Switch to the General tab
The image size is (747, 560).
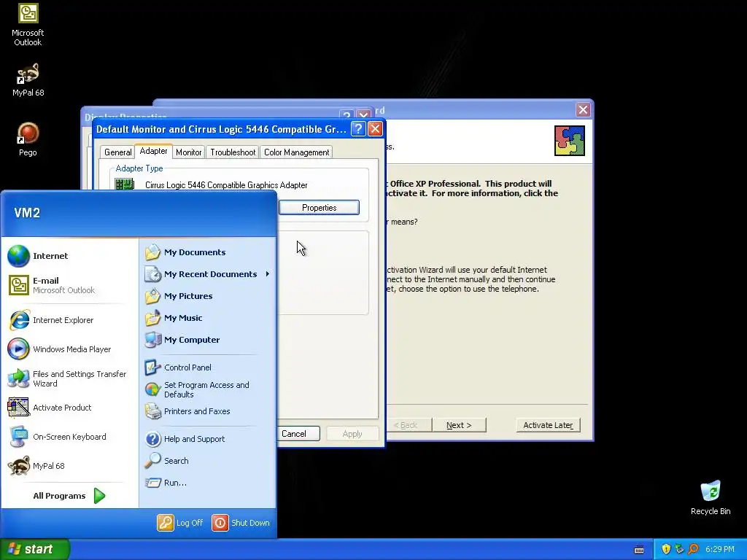point(117,152)
